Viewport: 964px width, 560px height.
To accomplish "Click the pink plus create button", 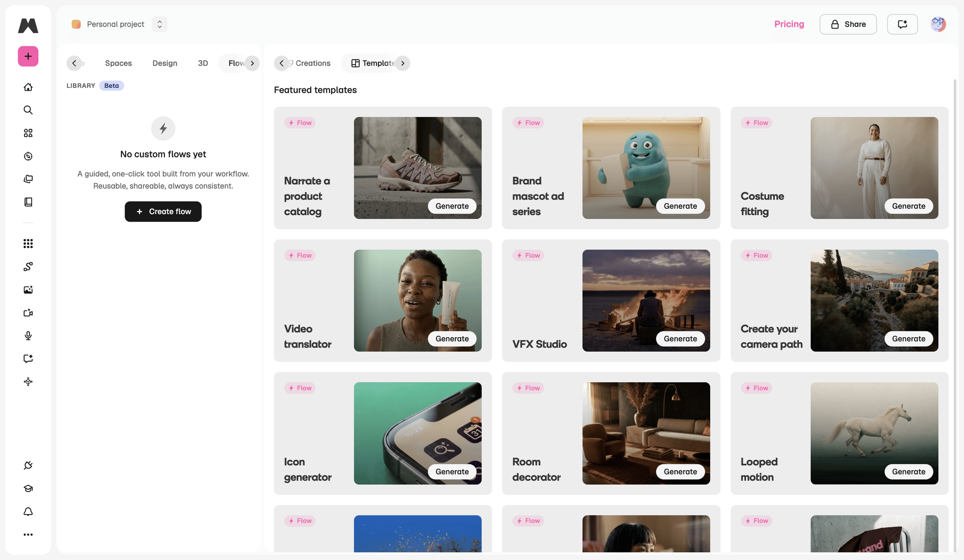I will tap(28, 56).
